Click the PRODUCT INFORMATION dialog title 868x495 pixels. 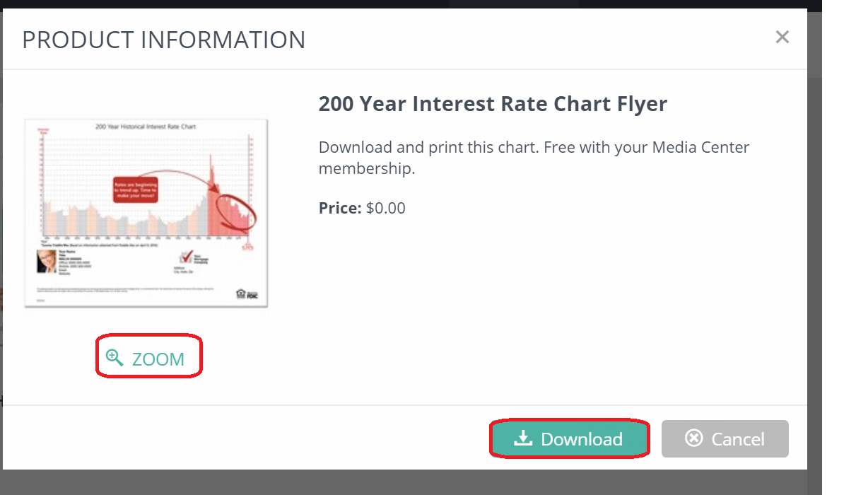click(164, 40)
